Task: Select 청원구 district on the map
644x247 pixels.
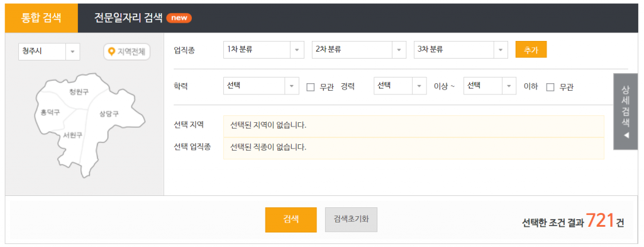Action: point(79,92)
